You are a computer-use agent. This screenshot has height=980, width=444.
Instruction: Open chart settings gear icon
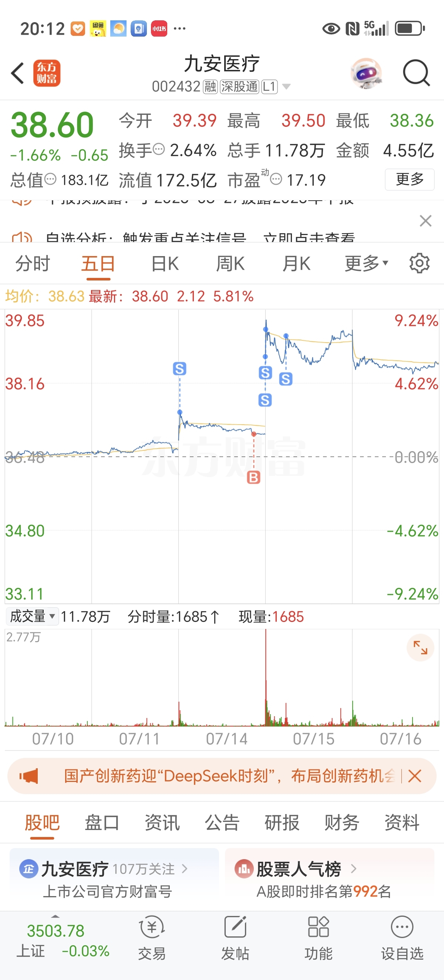pyautogui.click(x=419, y=263)
